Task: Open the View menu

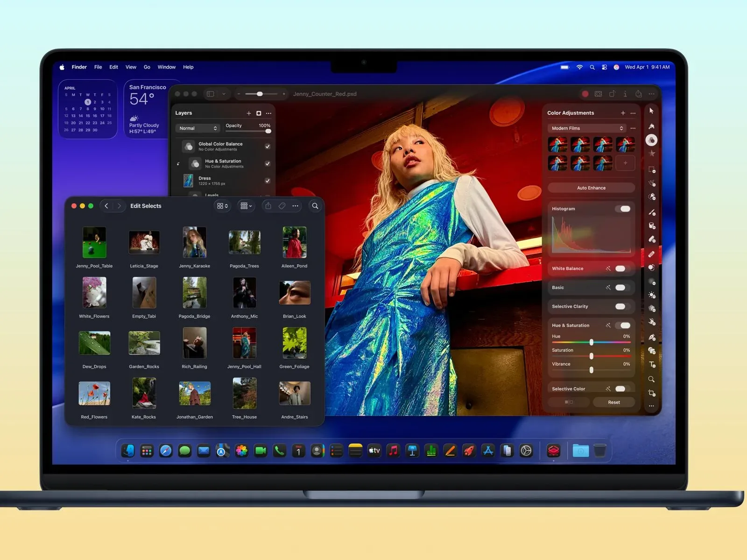Action: (131, 67)
